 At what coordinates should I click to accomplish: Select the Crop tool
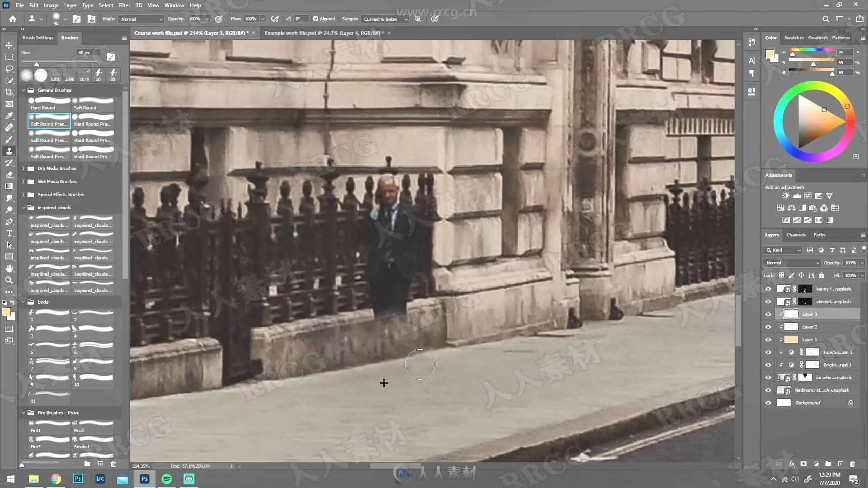click(x=9, y=92)
